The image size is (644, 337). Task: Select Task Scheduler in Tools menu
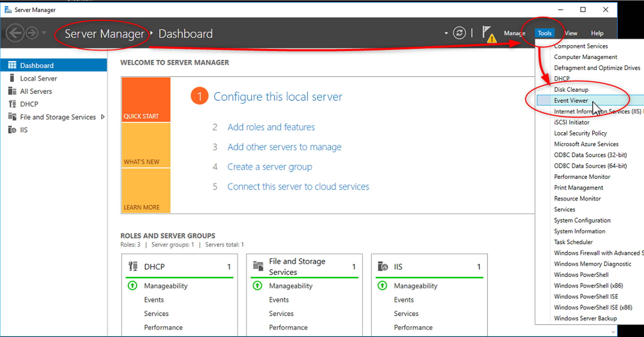click(573, 242)
